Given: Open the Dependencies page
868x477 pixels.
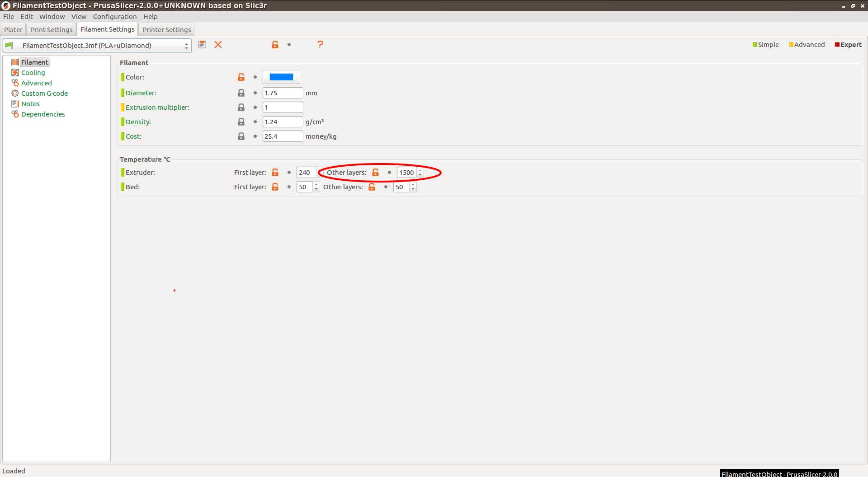Looking at the screenshot, I should pyautogui.click(x=42, y=114).
